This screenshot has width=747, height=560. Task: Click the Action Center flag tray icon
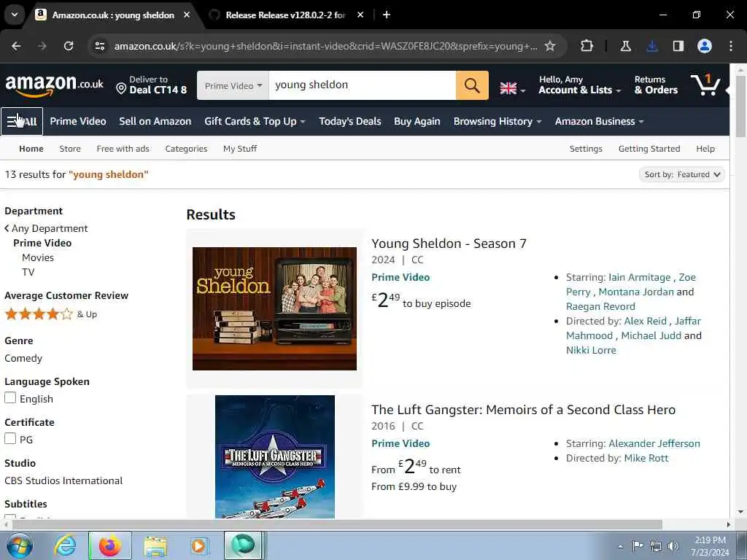[x=638, y=545]
